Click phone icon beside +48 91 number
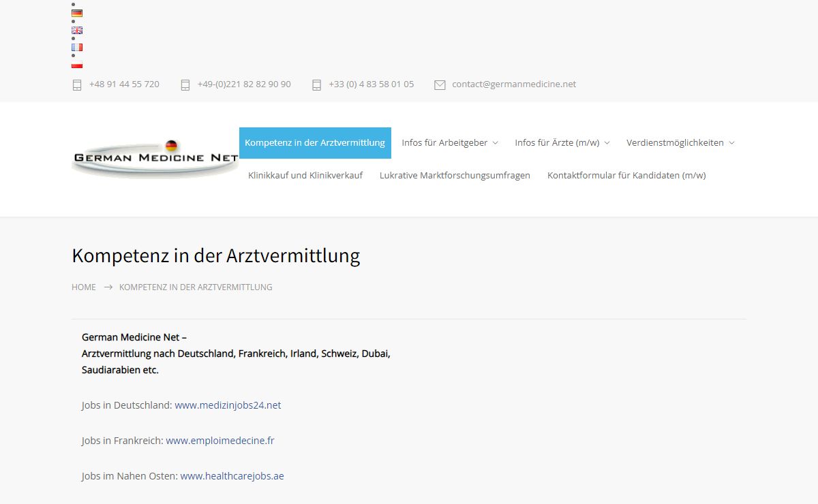The width and height of the screenshot is (818, 504). click(x=77, y=85)
